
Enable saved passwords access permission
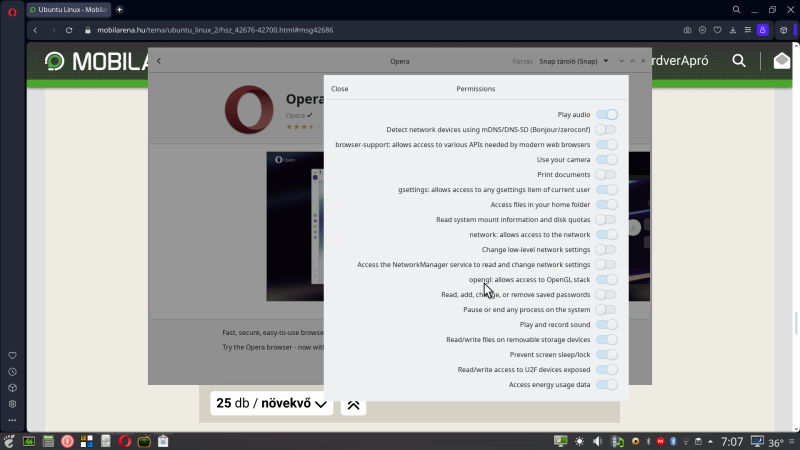point(607,294)
